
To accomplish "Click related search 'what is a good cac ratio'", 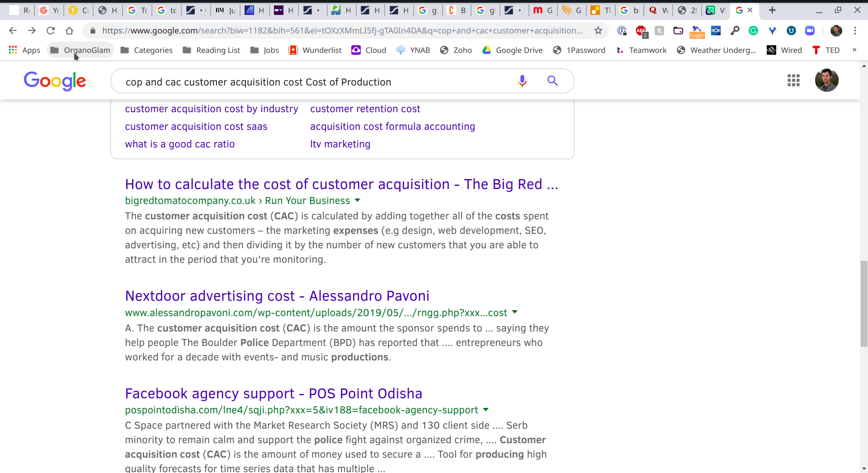I will pyautogui.click(x=180, y=144).
